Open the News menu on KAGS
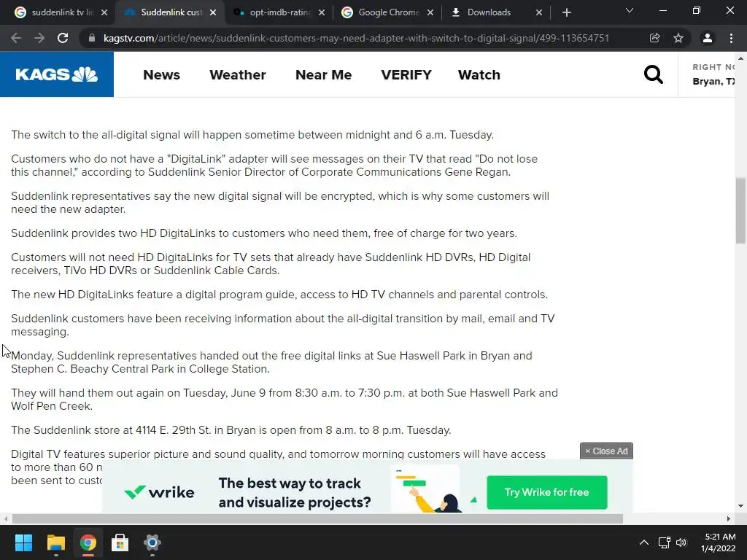Screen dimensions: 747x560 coord(161,75)
